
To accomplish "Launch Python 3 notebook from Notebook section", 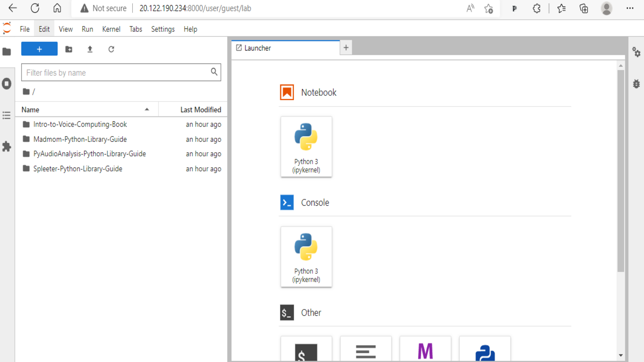I will (306, 147).
